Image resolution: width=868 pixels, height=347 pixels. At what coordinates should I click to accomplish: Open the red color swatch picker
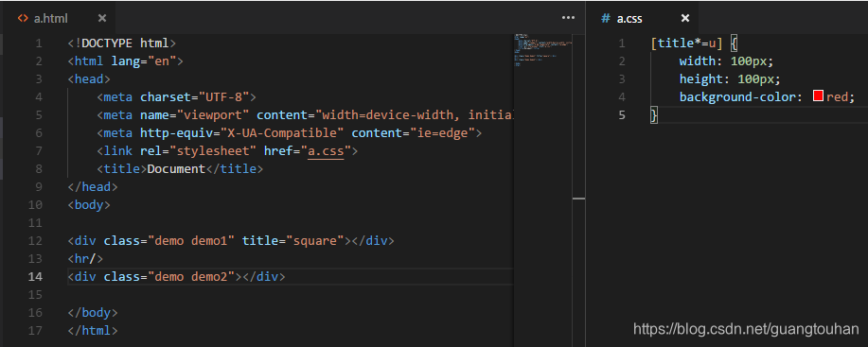tap(818, 96)
